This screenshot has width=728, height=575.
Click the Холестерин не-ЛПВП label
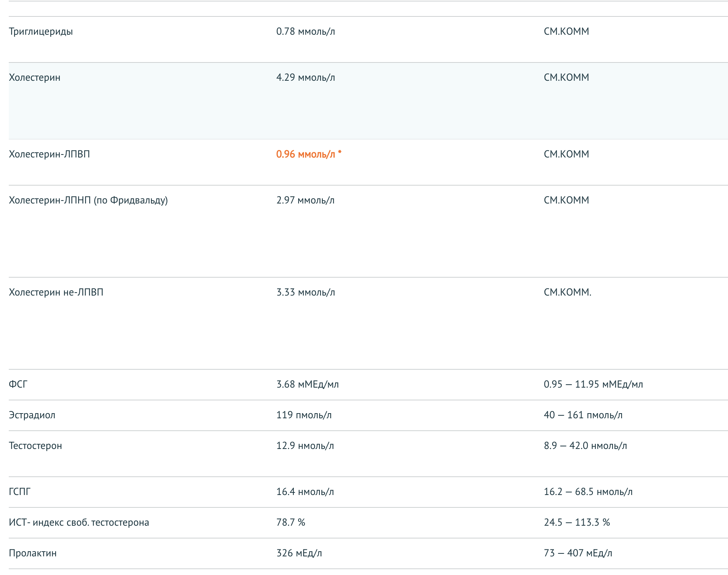coord(56,292)
